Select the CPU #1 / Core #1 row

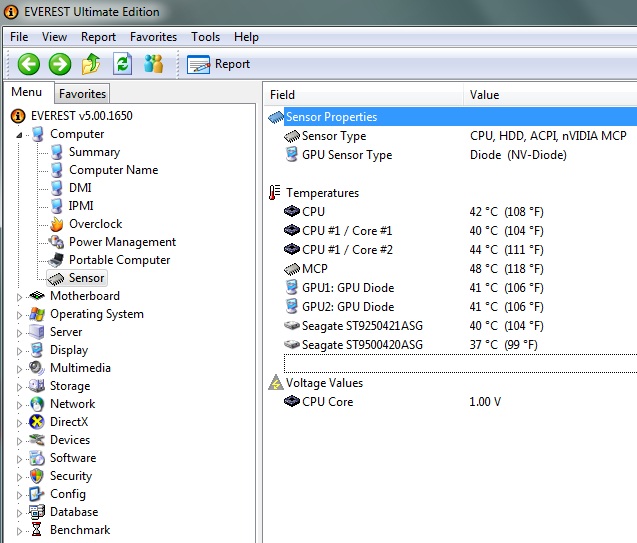pos(460,231)
